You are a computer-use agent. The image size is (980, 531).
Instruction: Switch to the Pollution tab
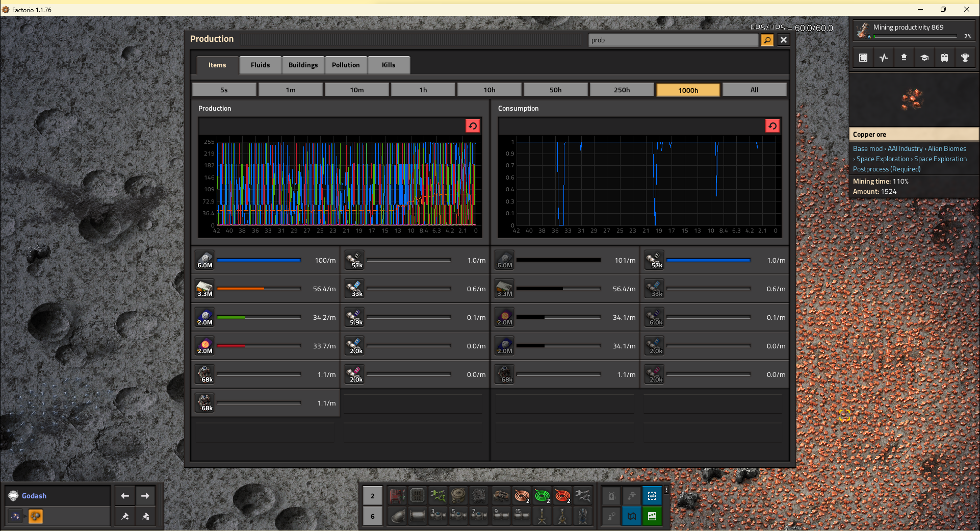point(346,65)
